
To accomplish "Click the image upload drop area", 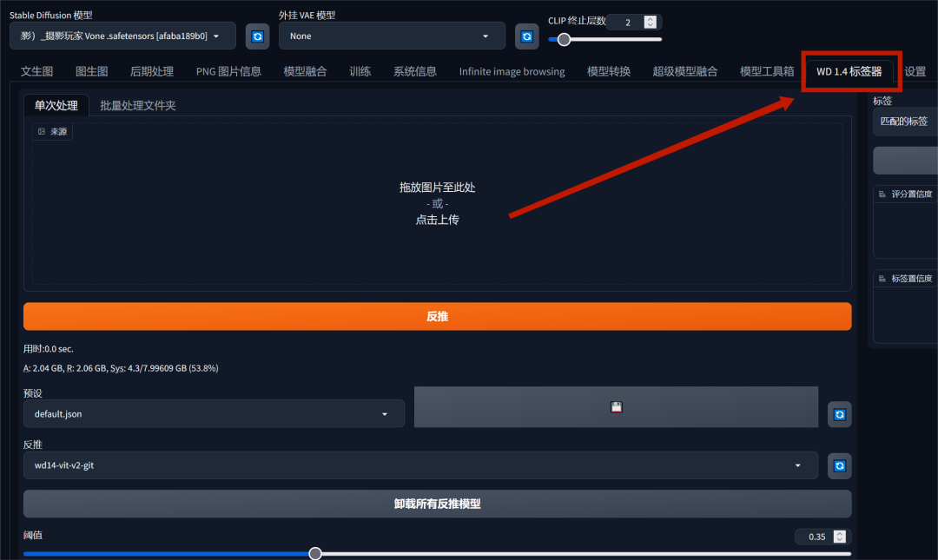I will tap(437, 203).
